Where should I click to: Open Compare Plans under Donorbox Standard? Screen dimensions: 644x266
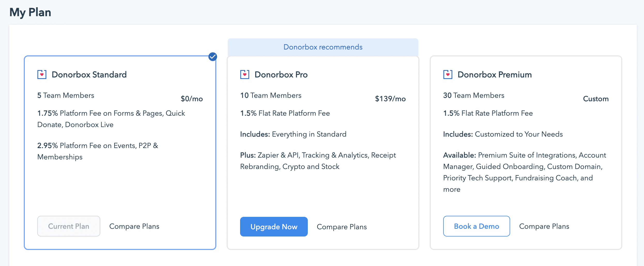[134, 226]
